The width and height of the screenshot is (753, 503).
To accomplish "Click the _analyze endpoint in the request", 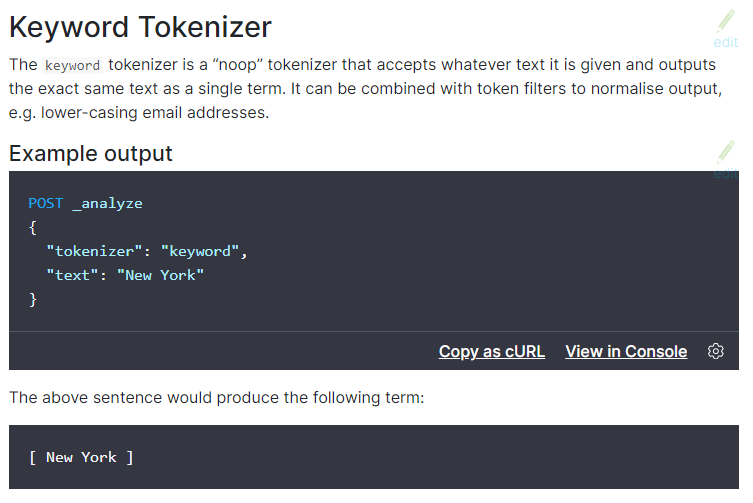I will 107,203.
